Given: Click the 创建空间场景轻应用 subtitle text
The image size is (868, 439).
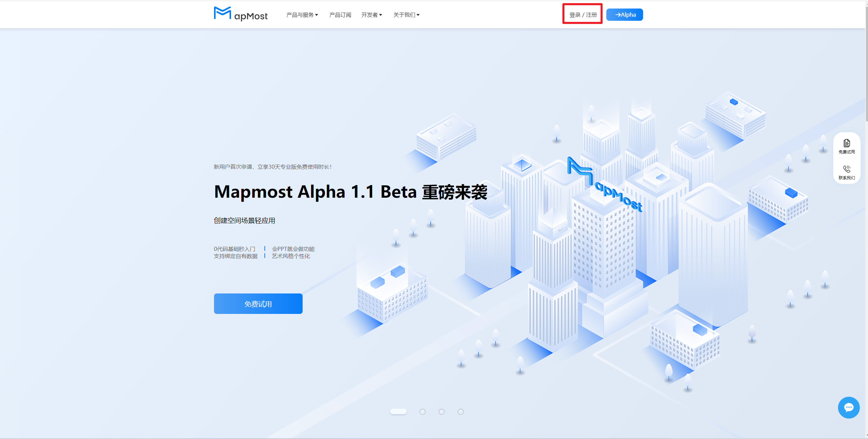Looking at the screenshot, I should [244, 221].
